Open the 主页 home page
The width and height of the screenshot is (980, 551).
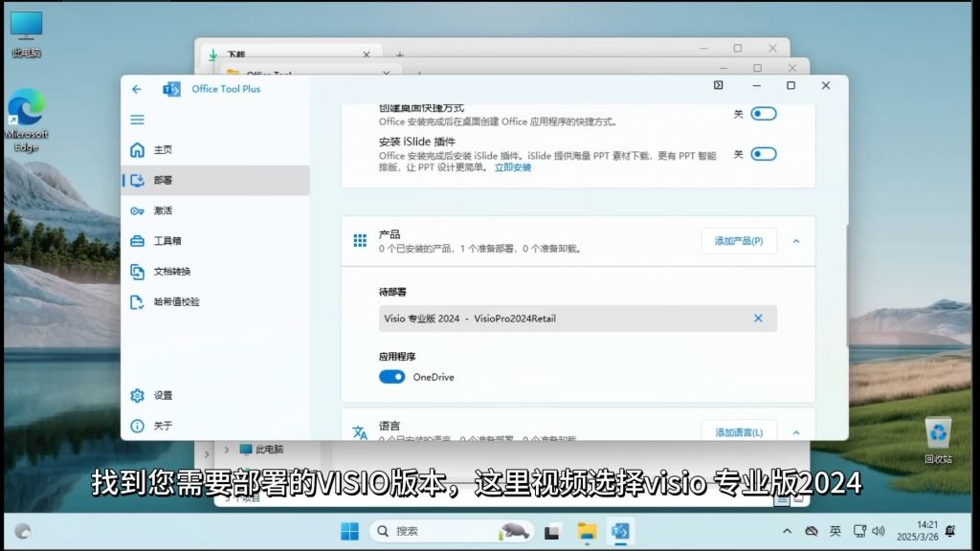[x=215, y=150]
